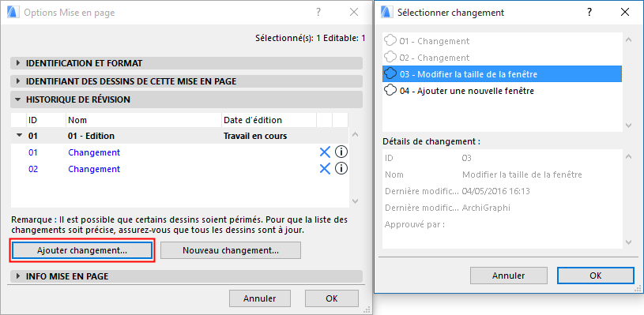This screenshot has width=644, height=315.
Task: Collapse the HISTORIQUE DE RÉVISION section
Action: (186, 99)
